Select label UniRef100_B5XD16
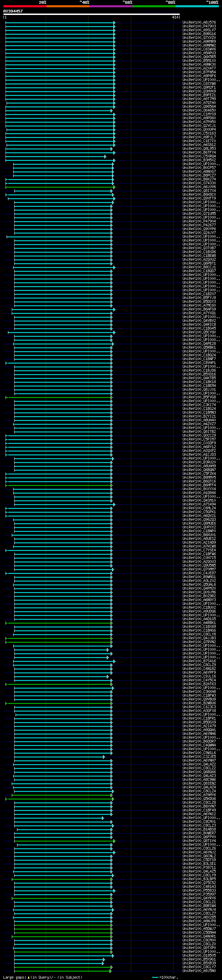 [199, 374]
